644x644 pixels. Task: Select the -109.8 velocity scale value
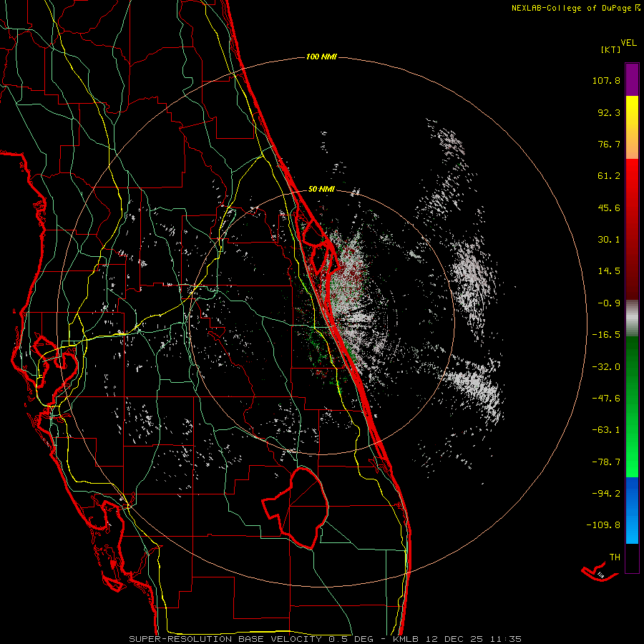coord(603,525)
